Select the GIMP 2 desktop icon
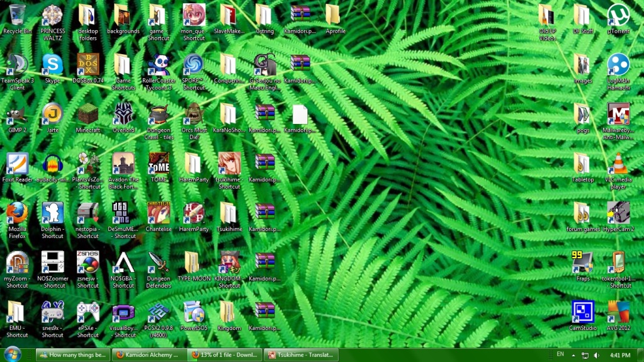Screen dimensions: 644x362 tap(17, 115)
